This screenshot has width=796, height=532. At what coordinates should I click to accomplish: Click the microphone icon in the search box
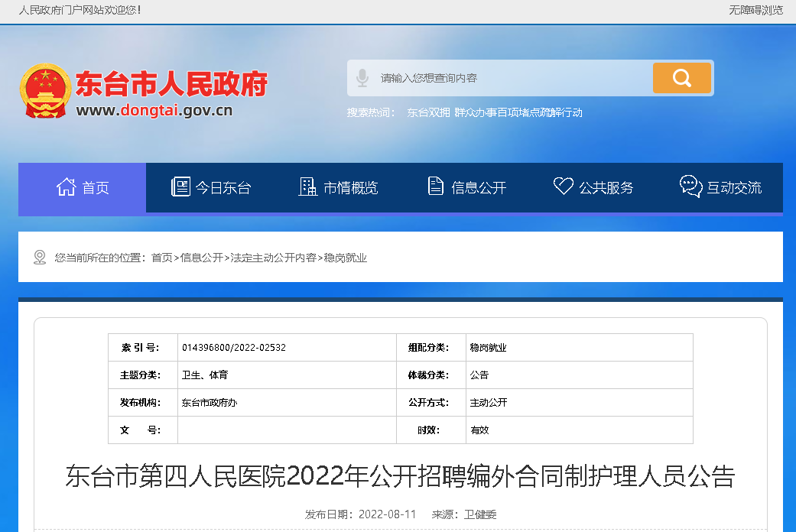362,78
